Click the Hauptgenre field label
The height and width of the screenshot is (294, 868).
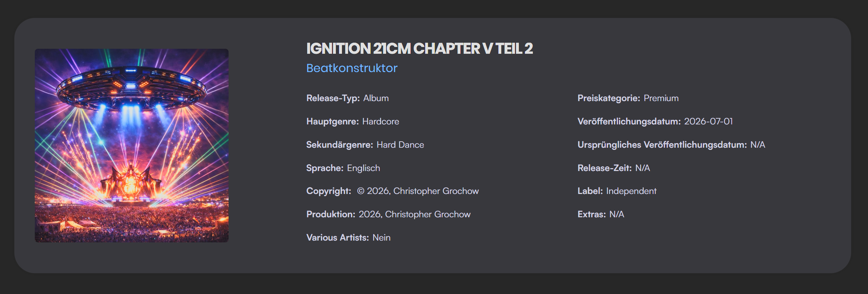pyautogui.click(x=332, y=122)
